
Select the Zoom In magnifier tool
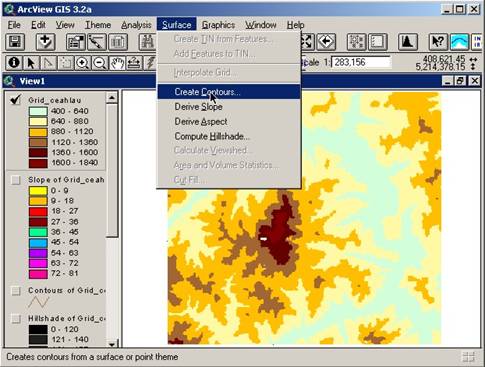[82, 63]
